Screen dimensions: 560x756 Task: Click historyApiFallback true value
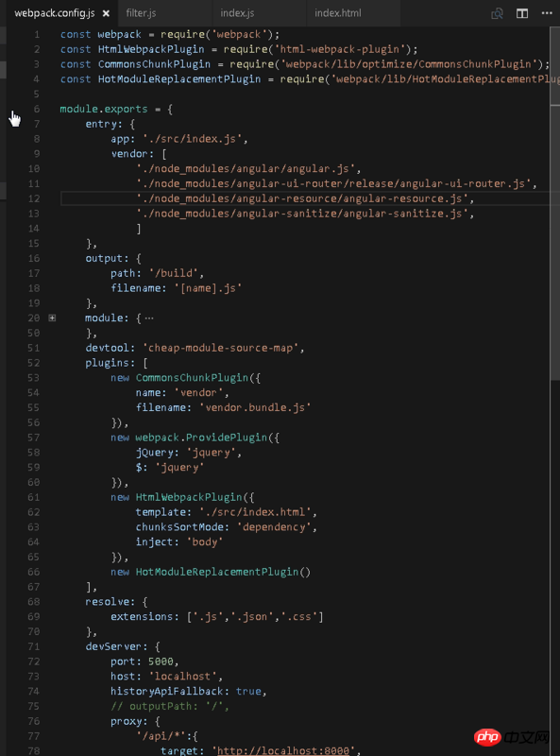(x=248, y=692)
